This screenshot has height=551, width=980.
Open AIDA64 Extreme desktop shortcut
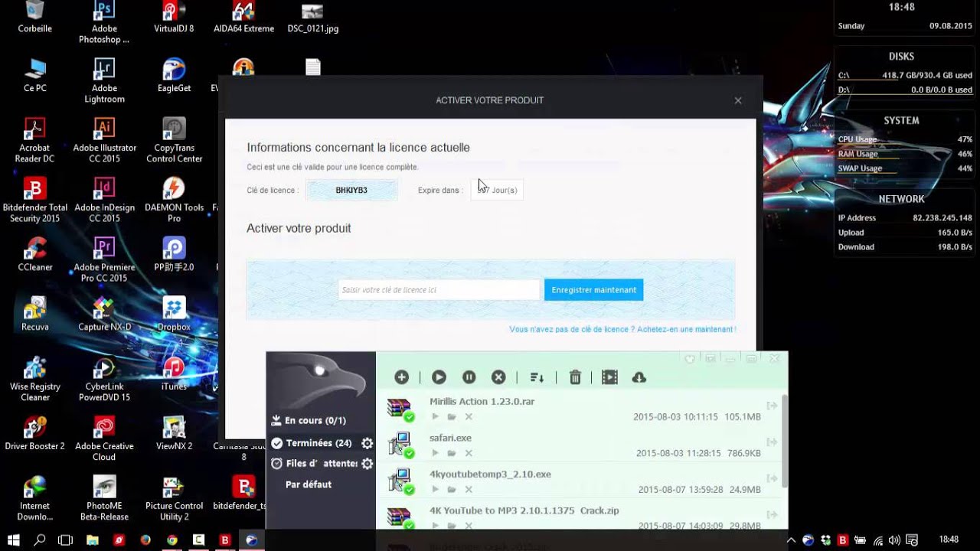(x=243, y=18)
